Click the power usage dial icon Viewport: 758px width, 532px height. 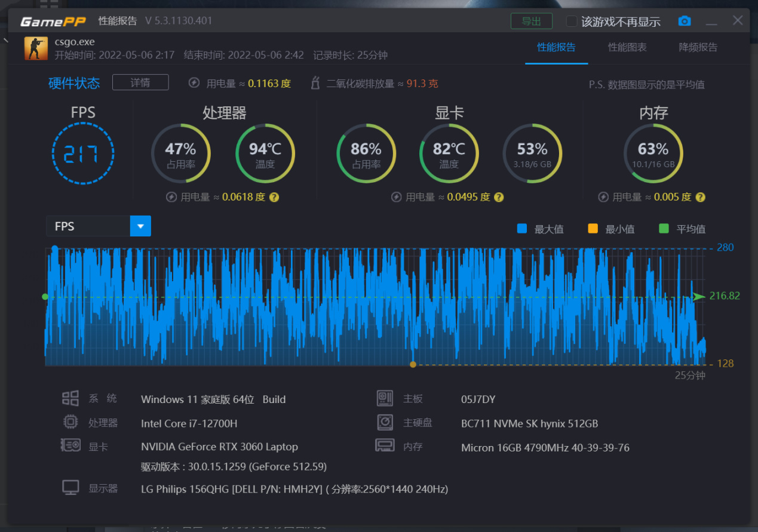(x=194, y=83)
